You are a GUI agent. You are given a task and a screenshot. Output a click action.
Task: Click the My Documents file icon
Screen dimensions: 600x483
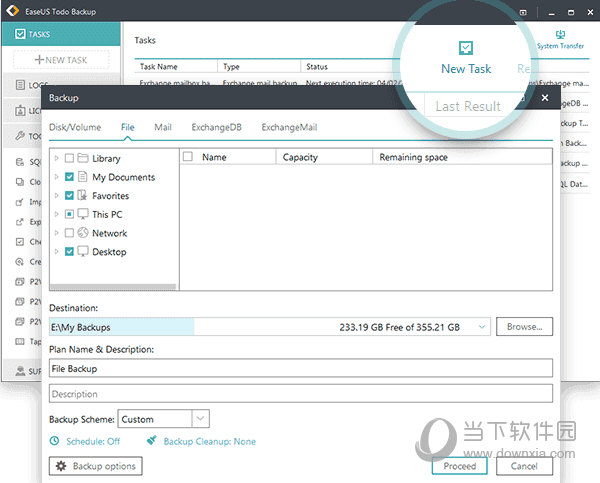pyautogui.click(x=82, y=176)
